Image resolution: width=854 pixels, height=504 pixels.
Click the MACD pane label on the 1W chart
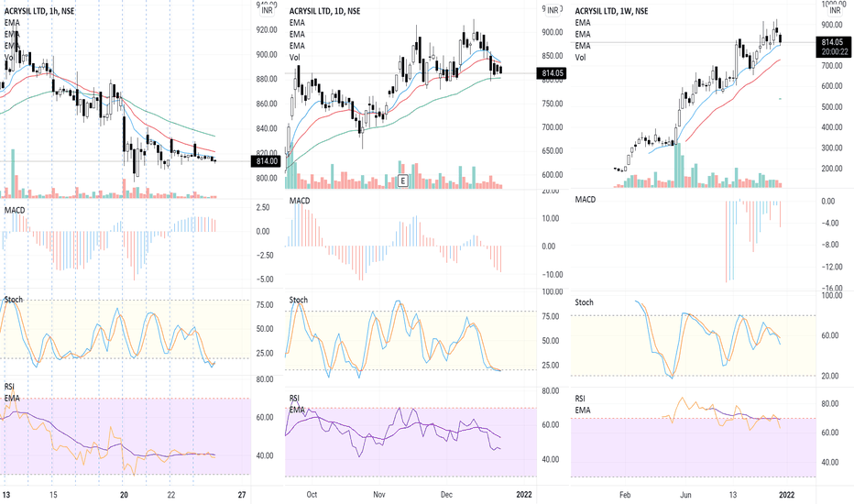586,200
